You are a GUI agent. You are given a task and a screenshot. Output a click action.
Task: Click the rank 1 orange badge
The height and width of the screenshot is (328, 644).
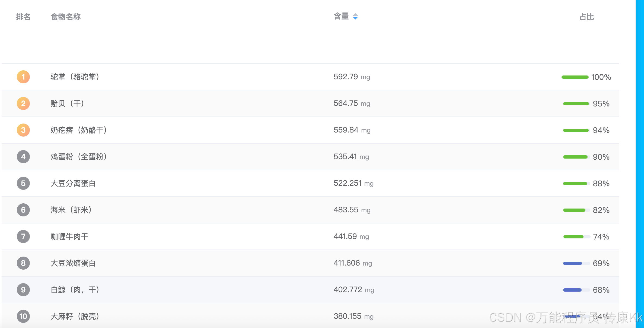tap(23, 77)
